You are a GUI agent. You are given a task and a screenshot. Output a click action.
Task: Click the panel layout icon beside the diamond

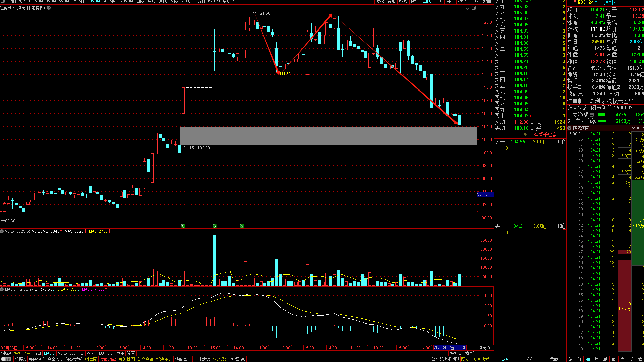tap(474, 8)
